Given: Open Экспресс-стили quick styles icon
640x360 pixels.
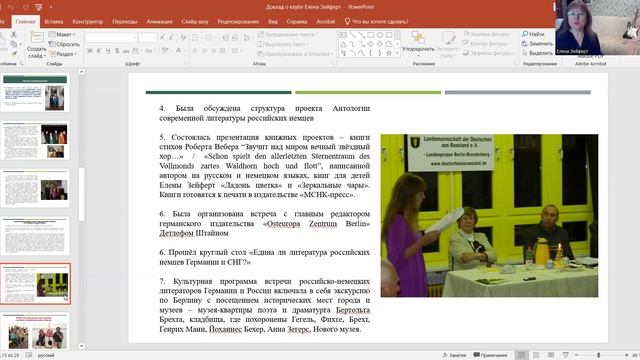Looking at the screenshot, I should tap(448, 38).
